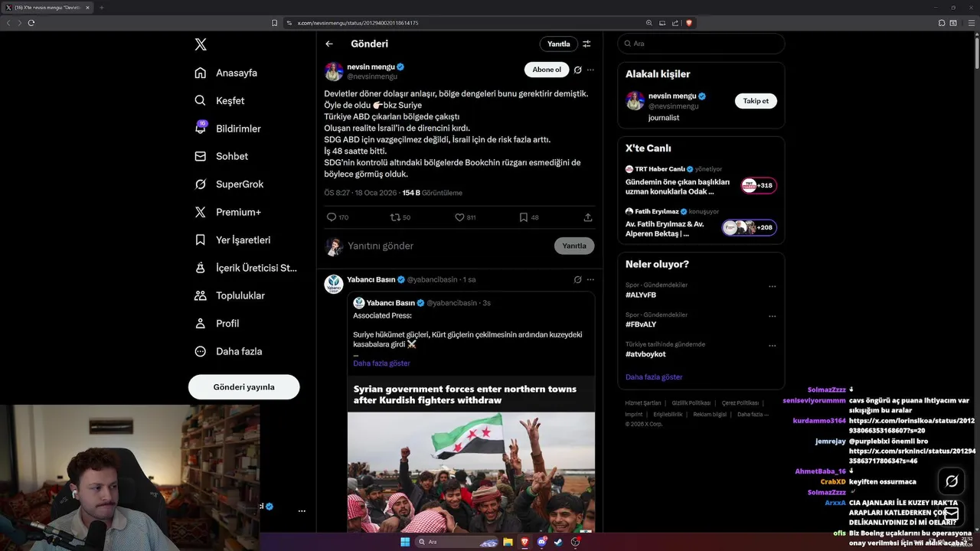The width and height of the screenshot is (980, 551).
Task: Open Keşfet explore page
Action: click(220, 100)
